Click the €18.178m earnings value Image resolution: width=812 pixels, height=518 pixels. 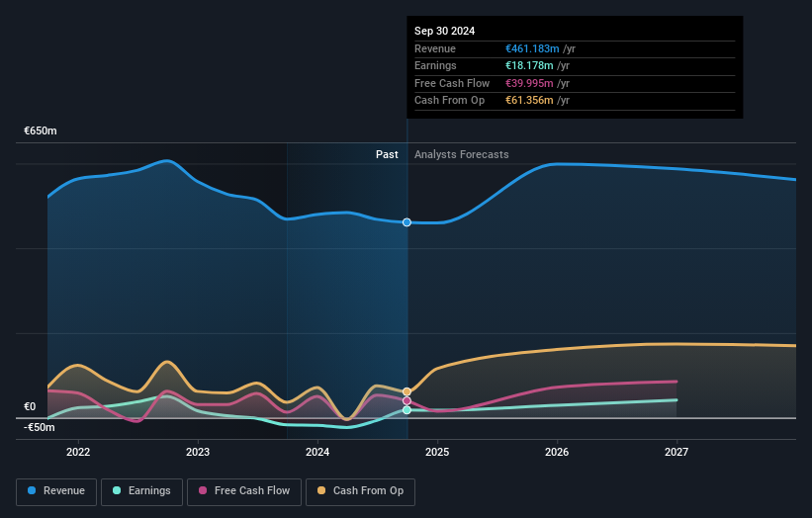point(529,65)
